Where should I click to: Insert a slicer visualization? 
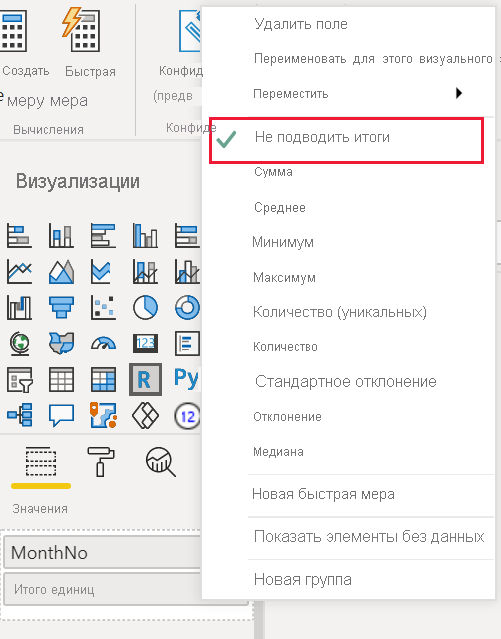[20, 380]
